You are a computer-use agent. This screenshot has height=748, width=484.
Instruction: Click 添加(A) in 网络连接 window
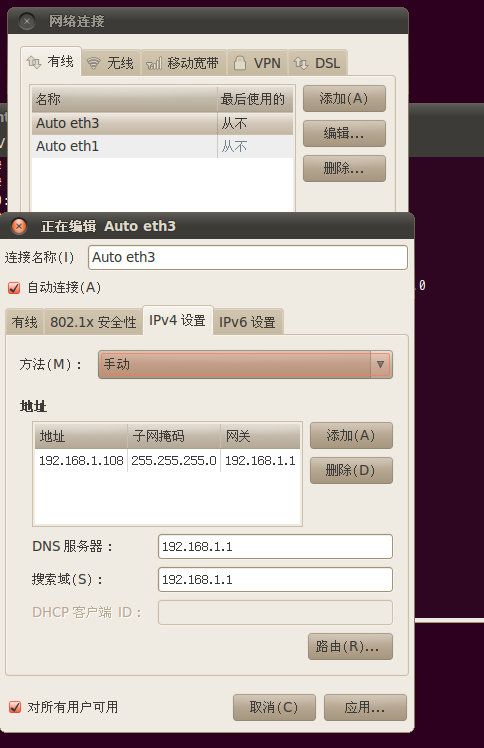344,99
